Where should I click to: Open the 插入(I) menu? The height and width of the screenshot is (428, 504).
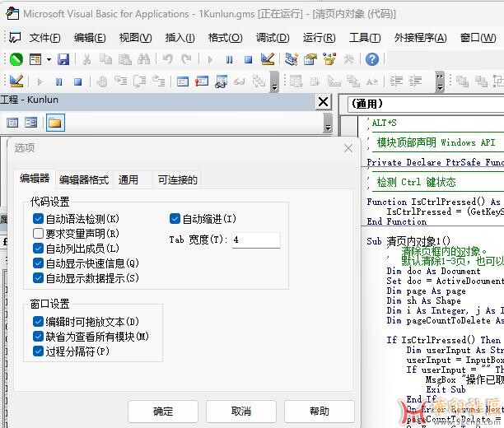click(180, 38)
